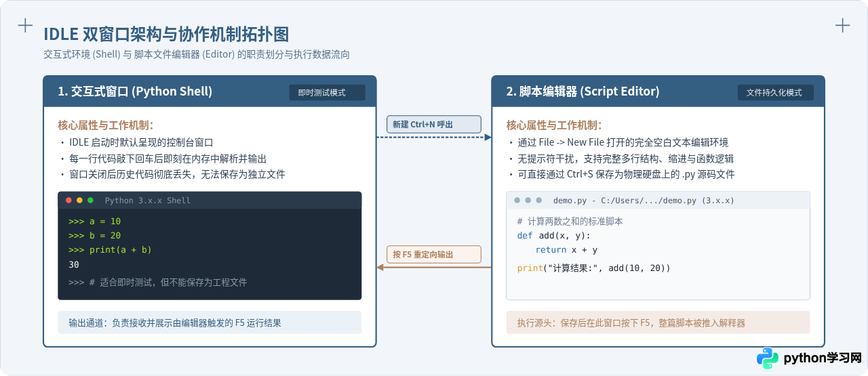Viewport: 868px width, 376px height.
Task: Click the shell comment 适合即时测试，但不能保存为工程文件
Action: pyautogui.click(x=157, y=282)
